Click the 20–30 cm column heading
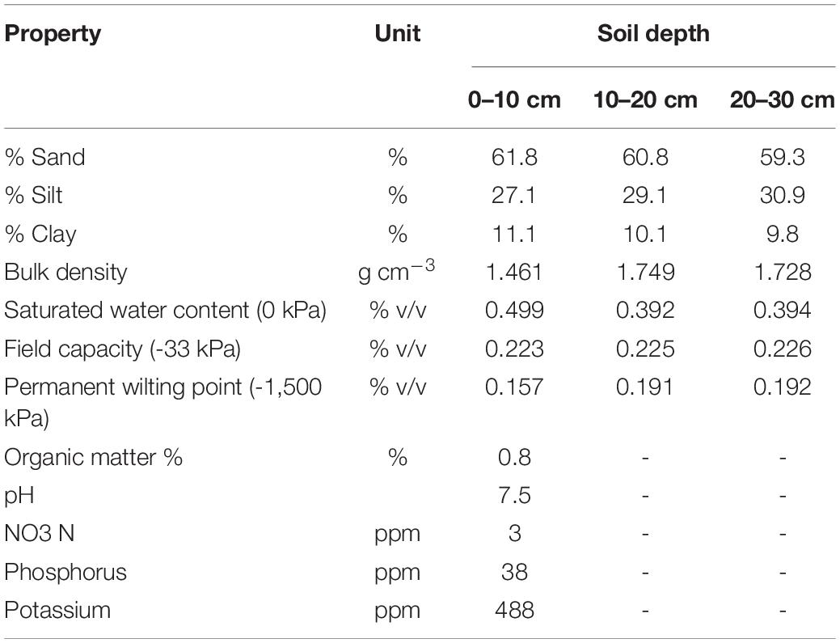The image size is (840, 643). coord(782,99)
